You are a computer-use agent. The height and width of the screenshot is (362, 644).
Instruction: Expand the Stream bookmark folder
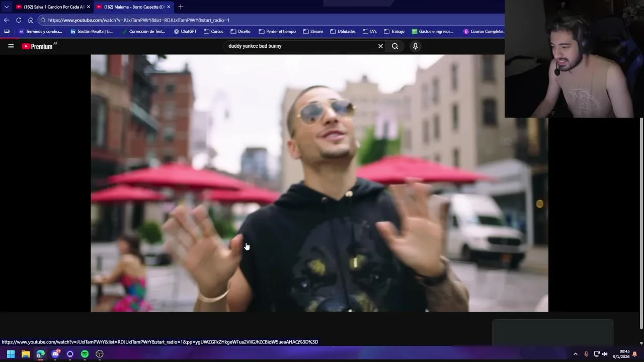[x=313, y=32]
